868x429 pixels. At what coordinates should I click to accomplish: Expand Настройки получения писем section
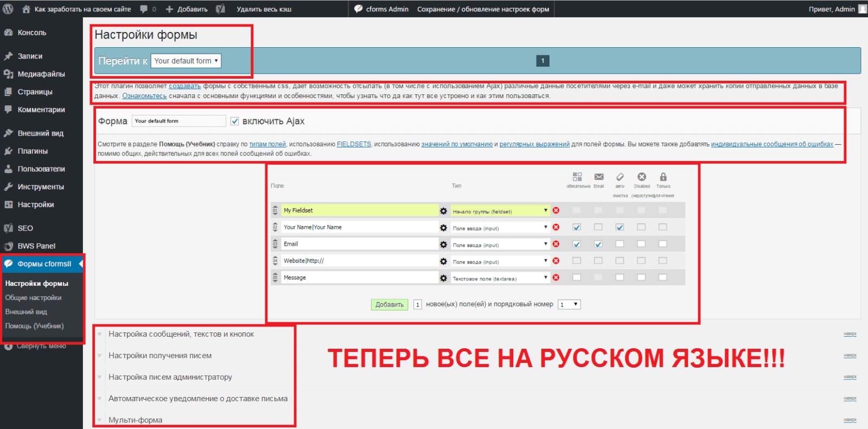point(159,356)
